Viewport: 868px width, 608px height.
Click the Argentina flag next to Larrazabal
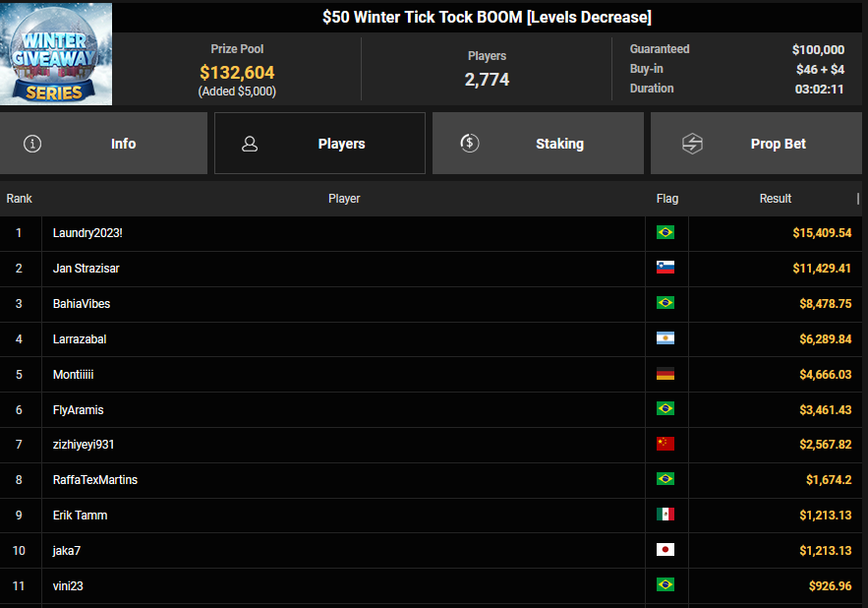[x=665, y=339]
